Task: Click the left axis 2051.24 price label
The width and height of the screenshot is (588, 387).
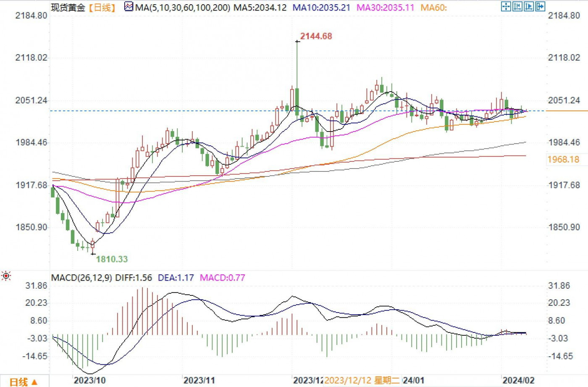Action: point(31,100)
